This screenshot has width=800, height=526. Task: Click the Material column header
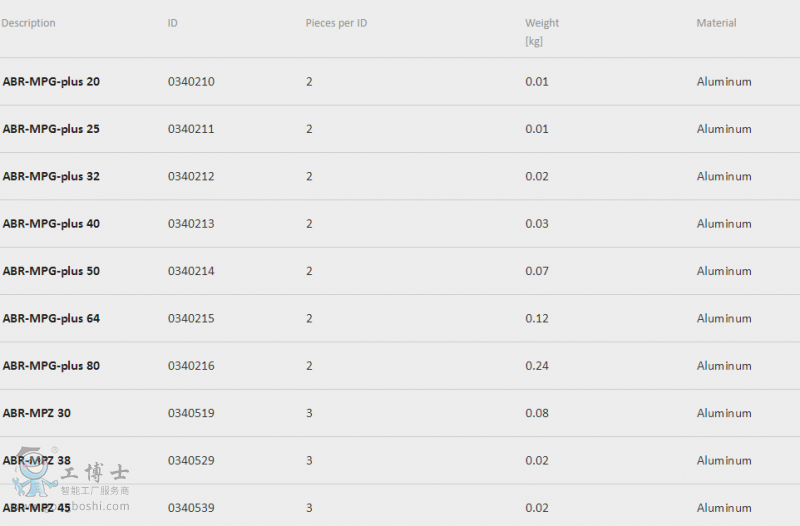pos(716,23)
